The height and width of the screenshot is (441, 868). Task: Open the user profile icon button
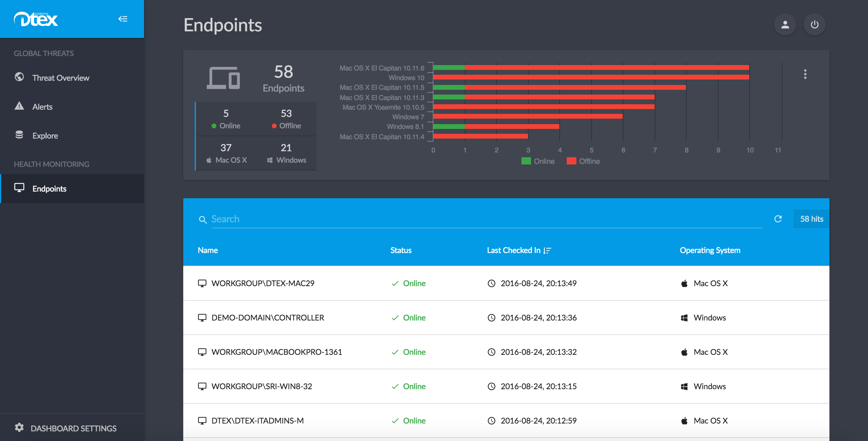click(785, 25)
